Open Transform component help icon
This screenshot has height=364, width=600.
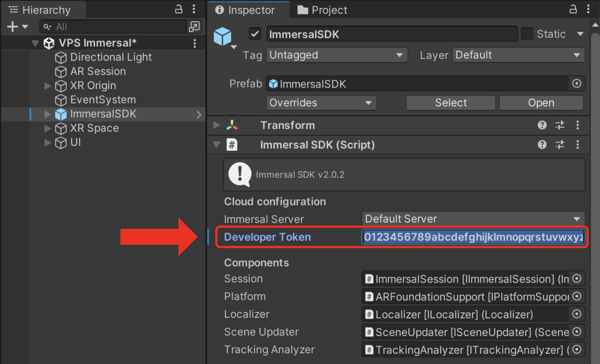pyautogui.click(x=542, y=125)
